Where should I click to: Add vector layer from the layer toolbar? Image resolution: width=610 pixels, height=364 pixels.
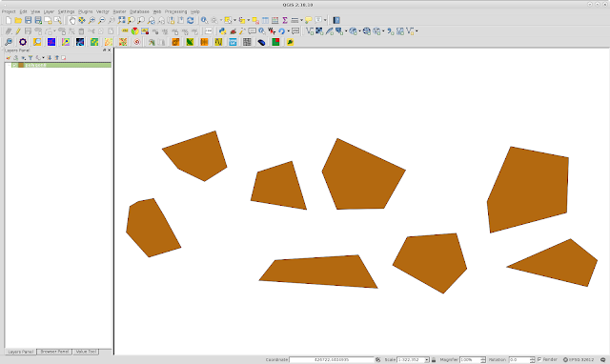[x=310, y=31]
